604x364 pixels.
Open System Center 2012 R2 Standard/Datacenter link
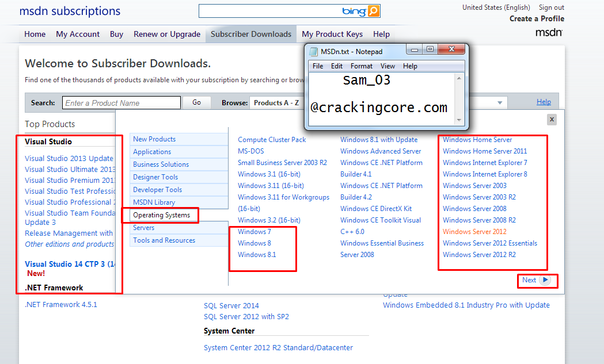pyautogui.click(x=278, y=347)
